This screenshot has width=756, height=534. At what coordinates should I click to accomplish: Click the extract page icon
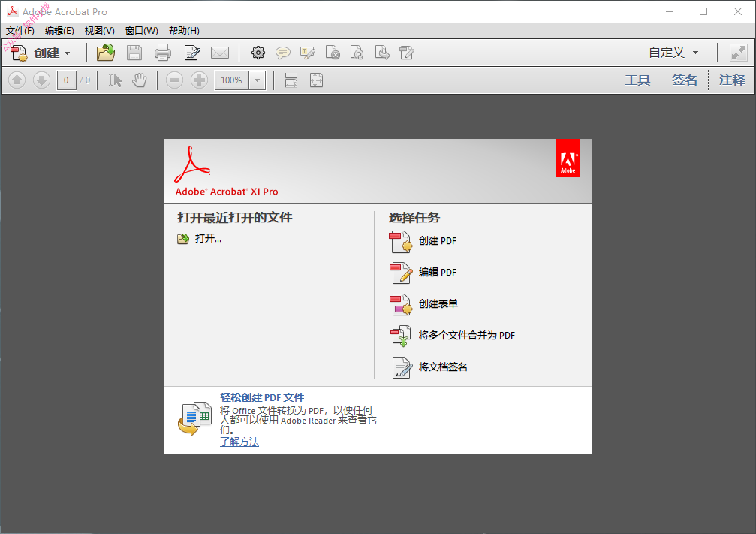coord(382,53)
